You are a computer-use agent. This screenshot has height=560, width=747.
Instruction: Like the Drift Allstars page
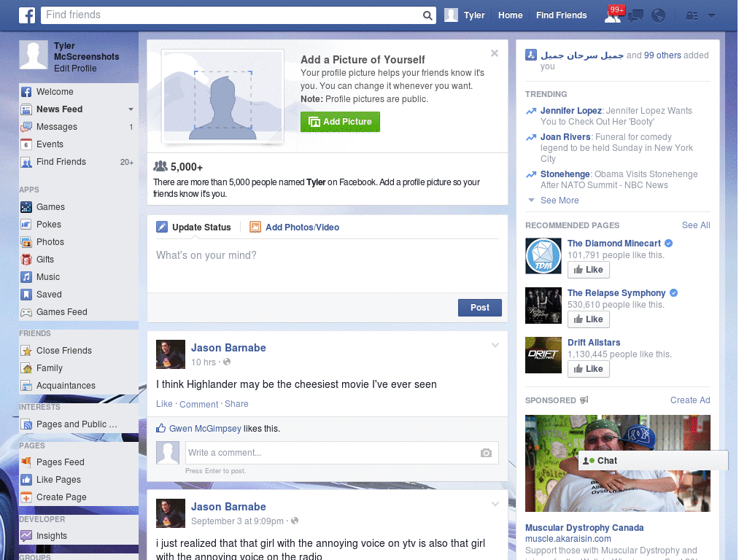click(x=589, y=369)
